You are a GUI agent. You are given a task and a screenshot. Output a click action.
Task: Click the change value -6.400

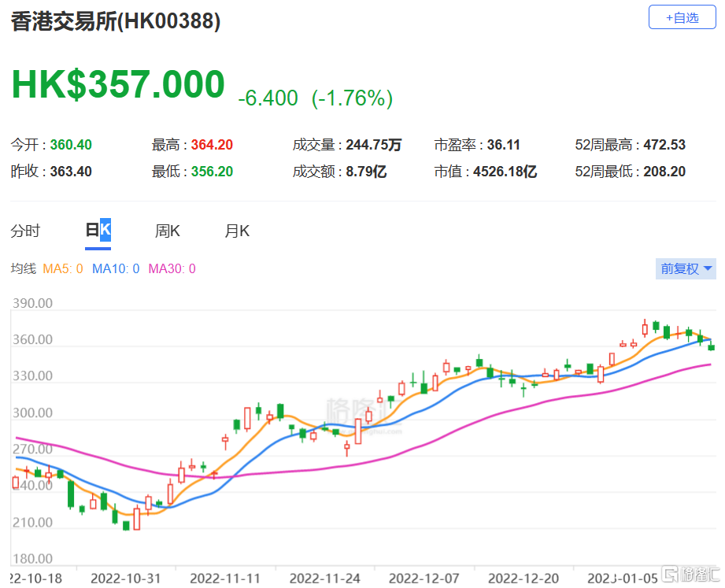click(268, 98)
